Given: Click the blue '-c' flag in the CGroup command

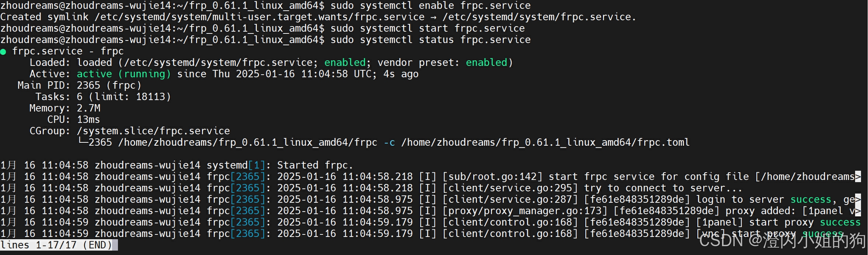Looking at the screenshot, I should coord(389,142).
